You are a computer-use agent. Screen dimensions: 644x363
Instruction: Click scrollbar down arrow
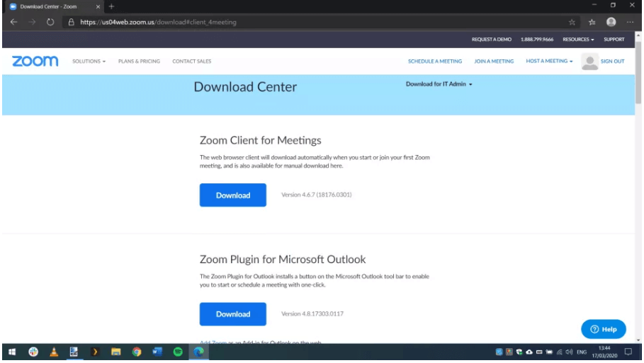[638, 340]
